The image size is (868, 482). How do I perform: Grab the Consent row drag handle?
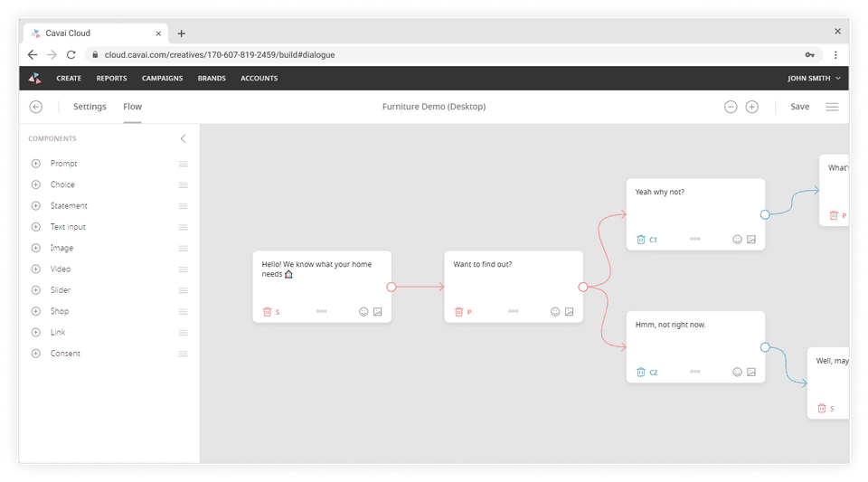click(x=184, y=354)
